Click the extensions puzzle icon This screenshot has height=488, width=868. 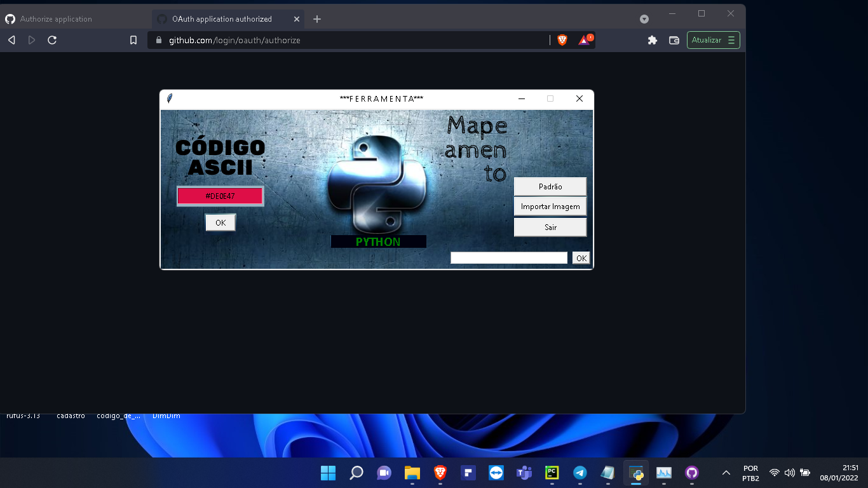653,40
